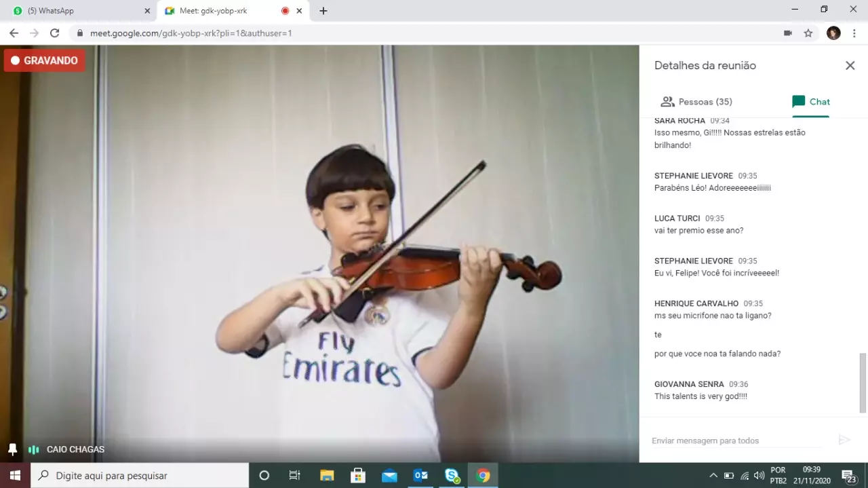The image size is (868, 488).
Task: Select the Chat tab
Action: point(810,102)
